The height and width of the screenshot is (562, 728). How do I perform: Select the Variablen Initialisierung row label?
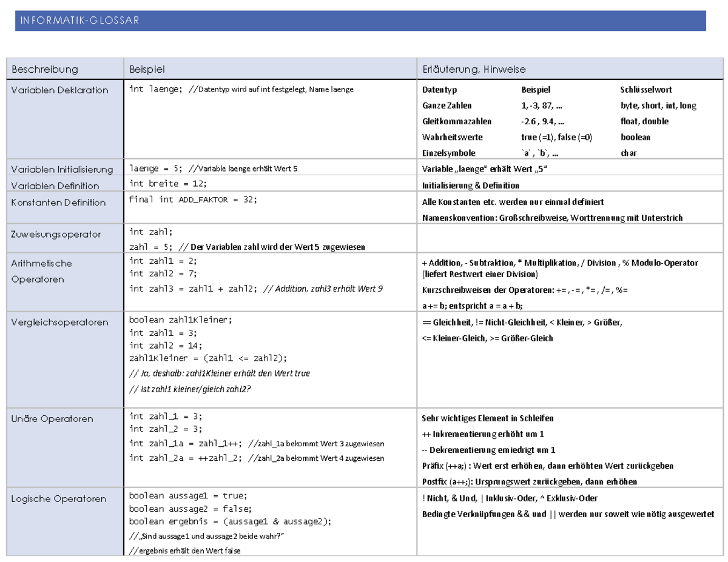(62, 169)
